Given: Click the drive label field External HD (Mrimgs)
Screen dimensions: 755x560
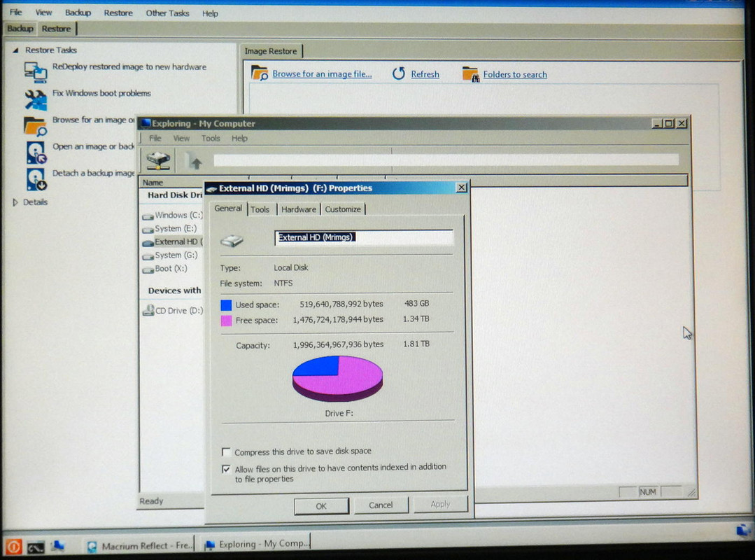Looking at the screenshot, I should [364, 237].
